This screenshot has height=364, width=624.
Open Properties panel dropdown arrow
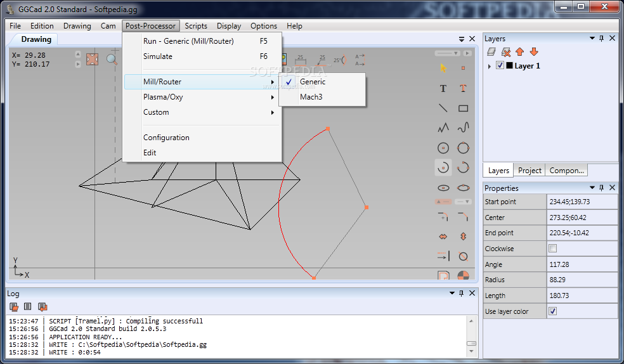592,187
